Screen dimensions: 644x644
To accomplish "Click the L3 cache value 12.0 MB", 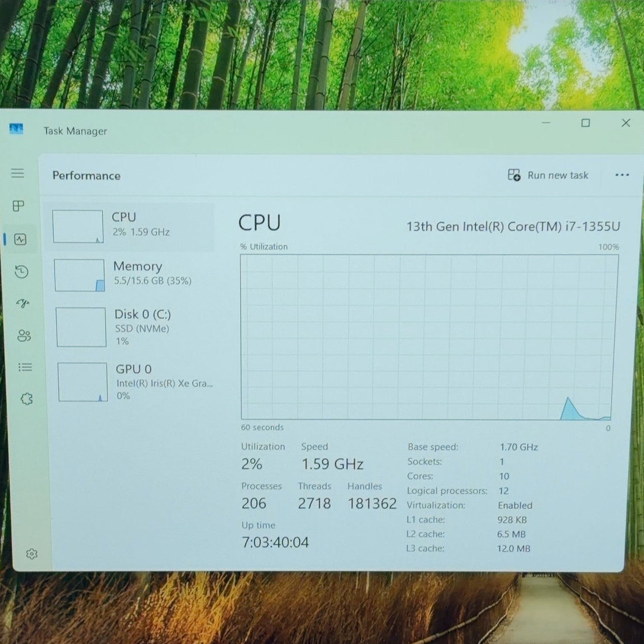I will [x=513, y=549].
